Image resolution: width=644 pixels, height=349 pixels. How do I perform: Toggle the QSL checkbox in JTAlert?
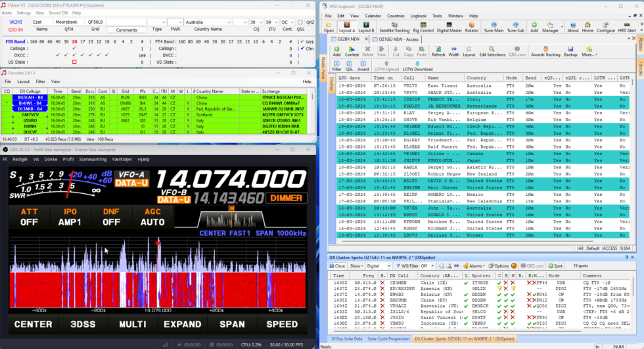300,22
